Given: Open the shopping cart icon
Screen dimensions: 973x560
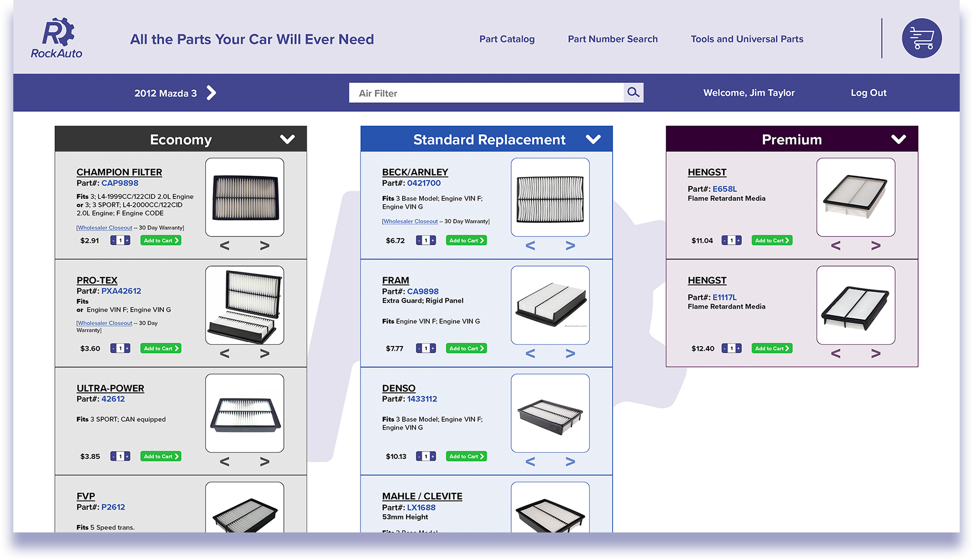Looking at the screenshot, I should pos(921,39).
